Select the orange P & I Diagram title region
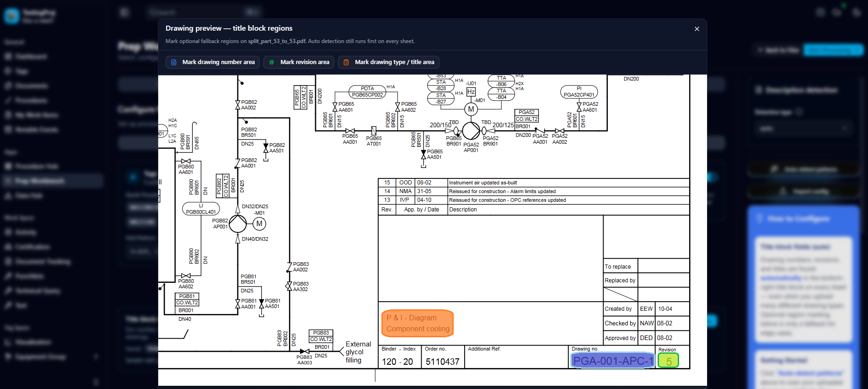 pyautogui.click(x=417, y=323)
